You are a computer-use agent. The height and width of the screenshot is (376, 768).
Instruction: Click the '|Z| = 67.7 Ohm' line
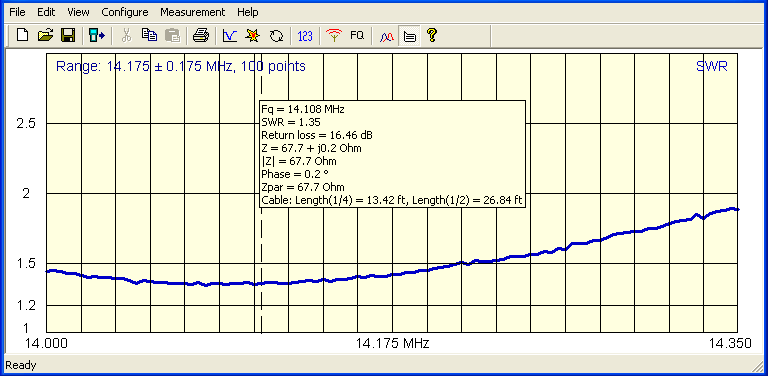coord(299,161)
